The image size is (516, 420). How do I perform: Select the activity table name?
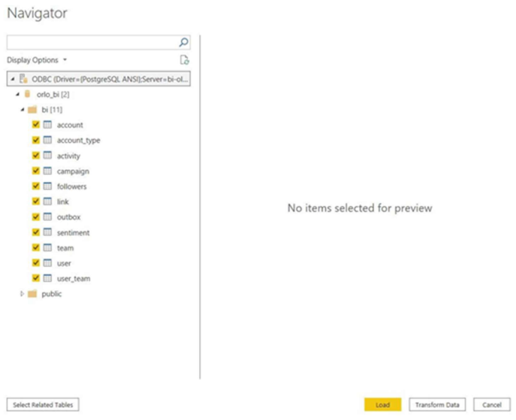68,156
